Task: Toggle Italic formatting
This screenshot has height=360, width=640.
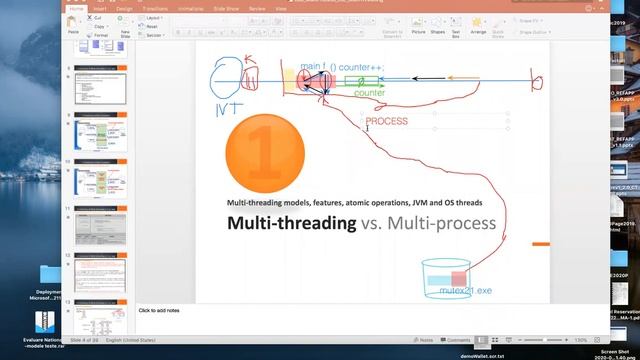Action: tap(189, 33)
